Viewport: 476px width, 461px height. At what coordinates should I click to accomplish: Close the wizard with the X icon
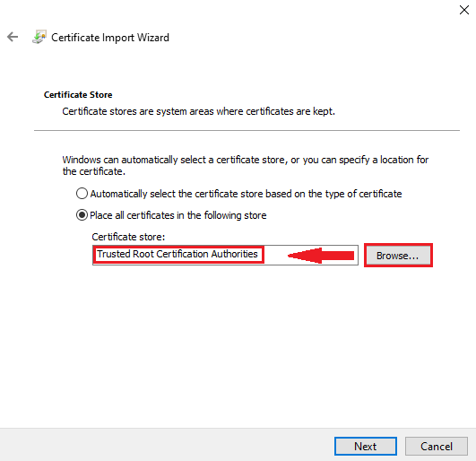pos(463,10)
